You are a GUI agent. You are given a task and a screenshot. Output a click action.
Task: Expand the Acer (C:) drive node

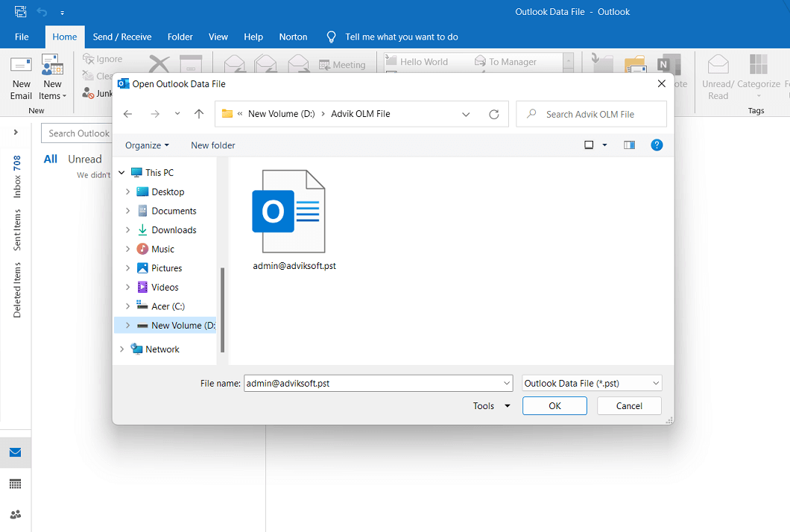(127, 305)
